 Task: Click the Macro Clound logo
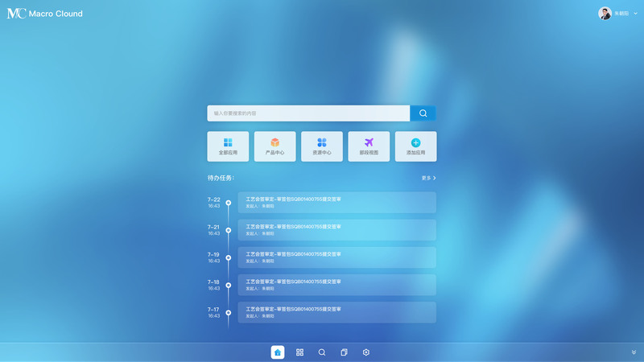[x=45, y=14]
